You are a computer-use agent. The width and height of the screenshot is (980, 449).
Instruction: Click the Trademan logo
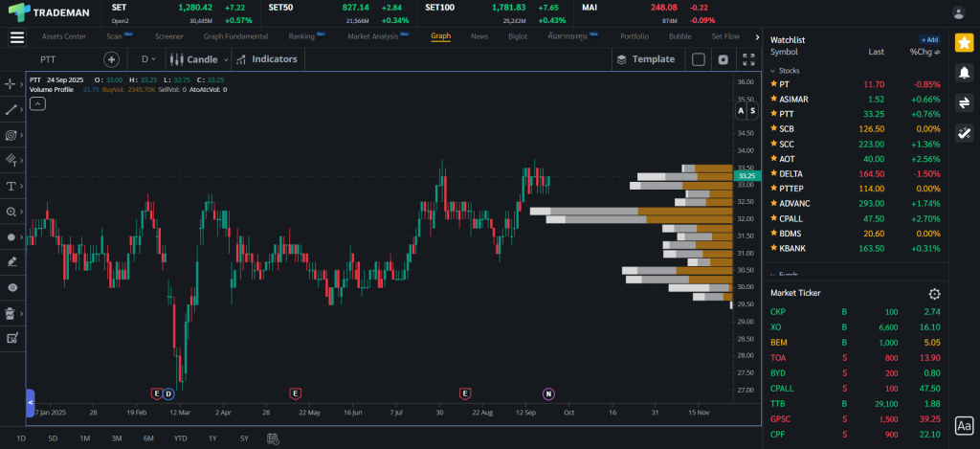(50, 11)
